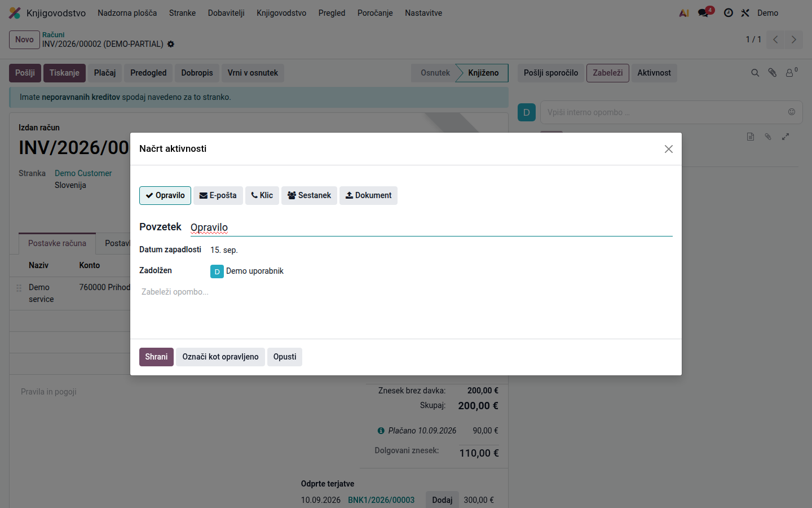This screenshot has width=812, height=508.
Task: Open the Dobavitelji menu
Action: coord(226,13)
